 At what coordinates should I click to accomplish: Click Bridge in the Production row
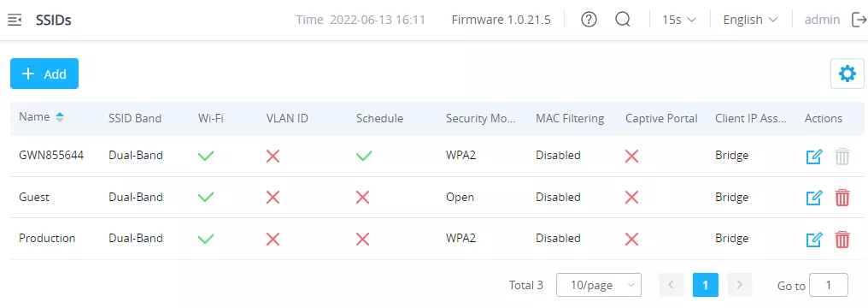(732, 238)
